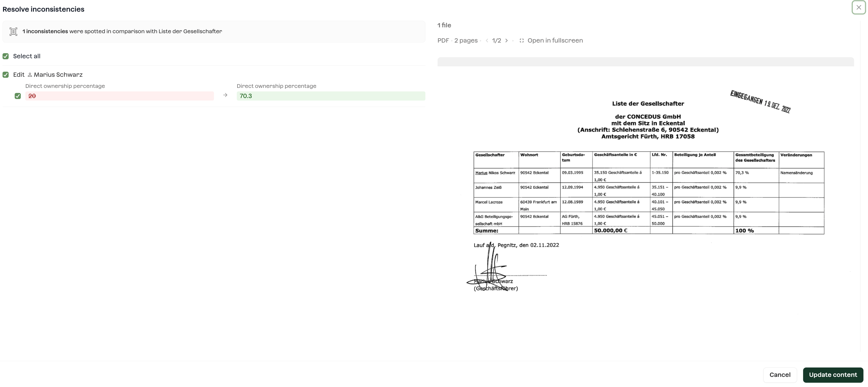The width and height of the screenshot is (868, 387).
Task: Click the inconsistencies scan icon in banner
Action: [13, 32]
